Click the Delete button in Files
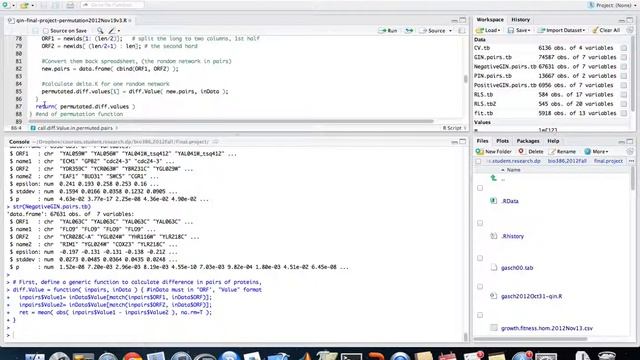 click(x=531, y=151)
